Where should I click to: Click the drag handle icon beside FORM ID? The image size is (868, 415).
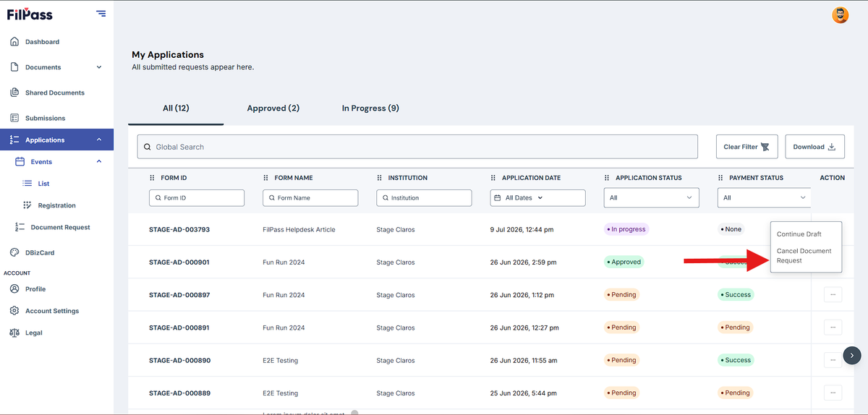(x=152, y=178)
